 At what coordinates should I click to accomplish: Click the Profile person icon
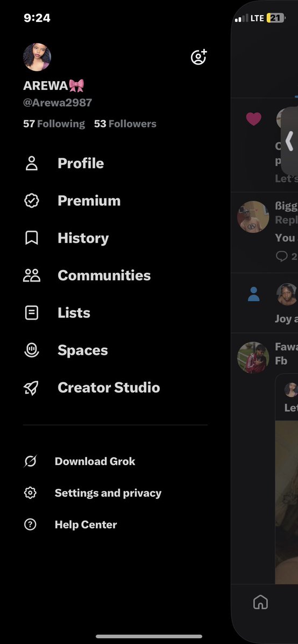[x=32, y=163]
